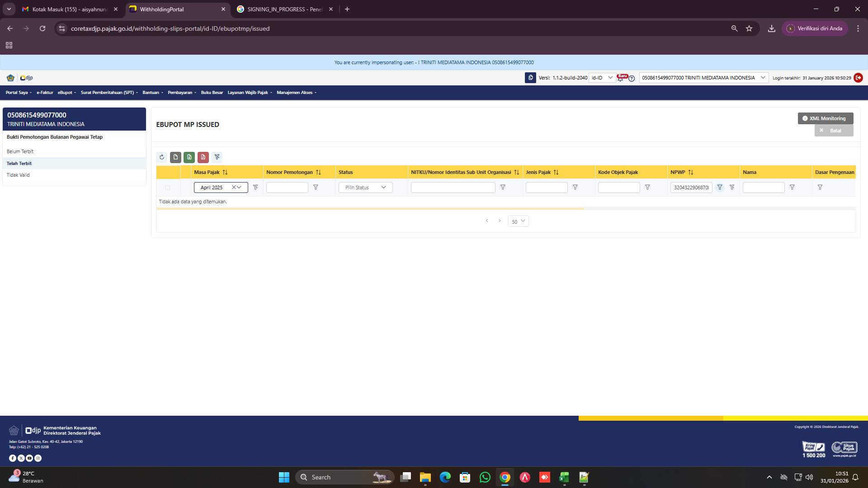
Task: Select Belum Terbit in the sidebar
Action: coord(20,151)
